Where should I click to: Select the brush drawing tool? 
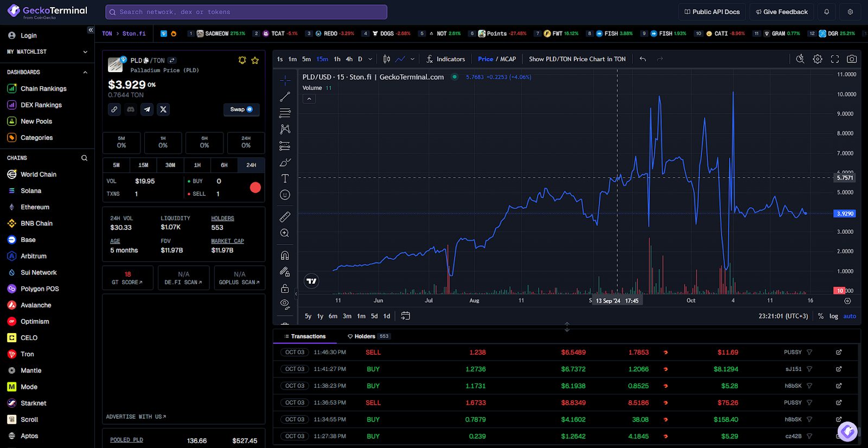[285, 162]
